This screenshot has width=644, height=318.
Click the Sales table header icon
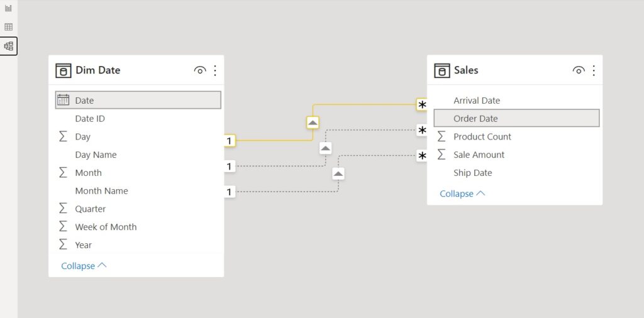coord(442,70)
